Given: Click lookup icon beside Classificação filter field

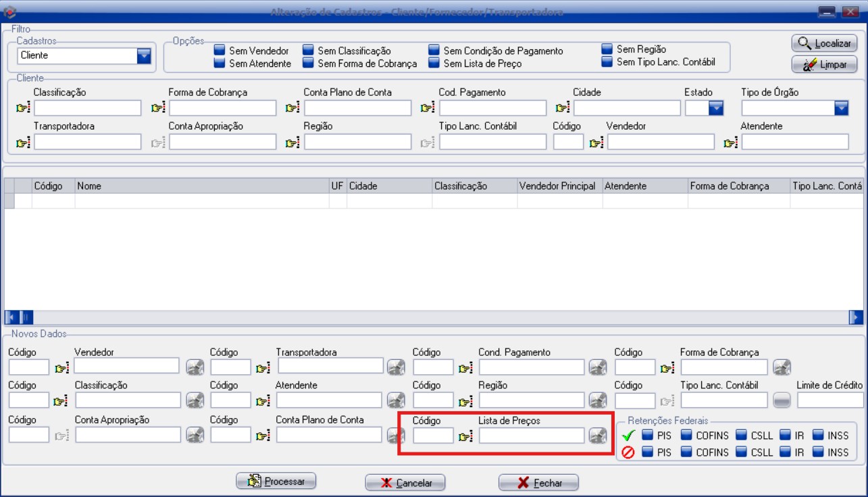Looking at the screenshot, I should 23,108.
